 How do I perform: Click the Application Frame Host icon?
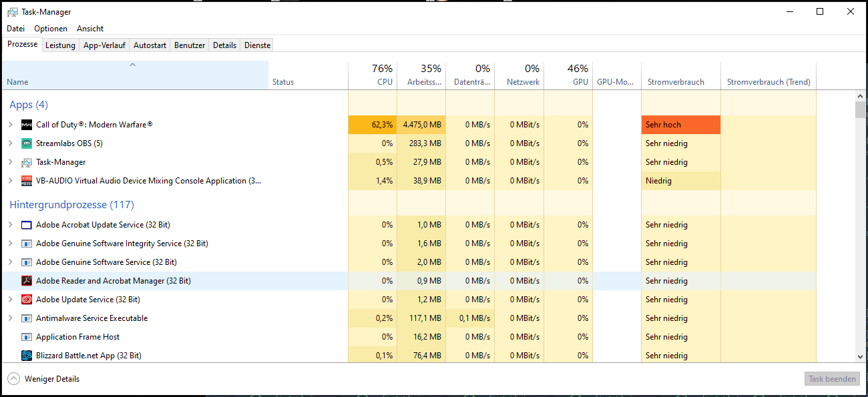point(27,337)
